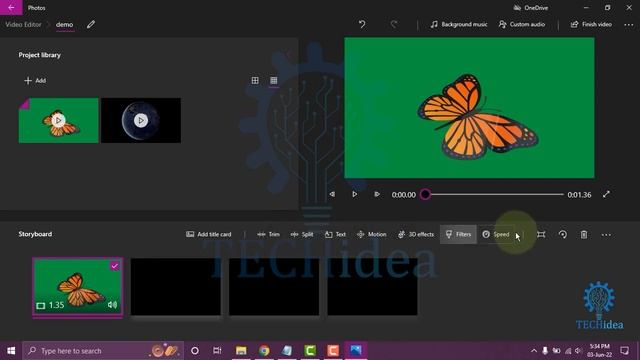Image resolution: width=640 pixels, height=360 pixels.
Task: Select the third black storyboard placeholder
Action: click(x=372, y=287)
